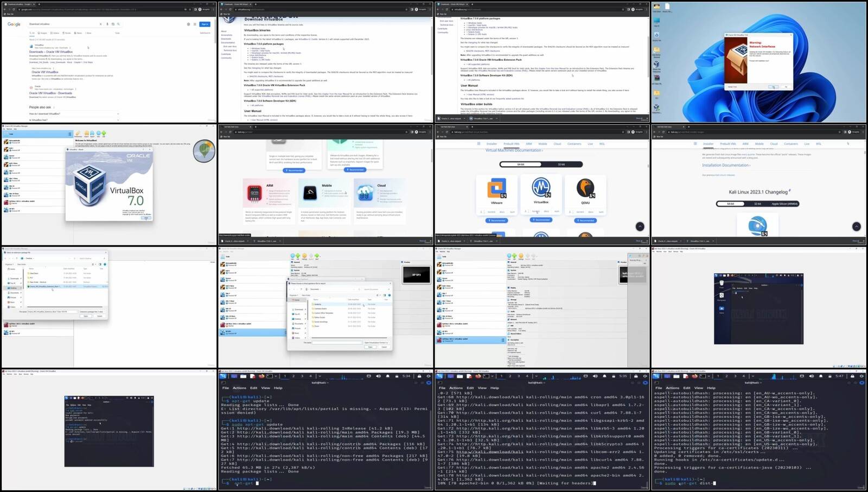Click the Import toolbar icon in VirtualBox Manager behind the About dialog
The height and width of the screenshot is (492, 868).
point(86,134)
